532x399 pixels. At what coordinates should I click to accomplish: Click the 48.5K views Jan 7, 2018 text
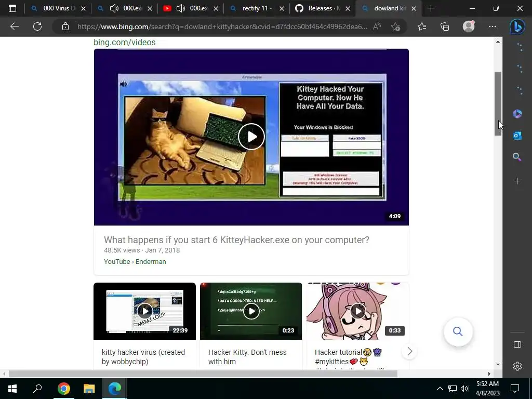pyautogui.click(x=142, y=250)
